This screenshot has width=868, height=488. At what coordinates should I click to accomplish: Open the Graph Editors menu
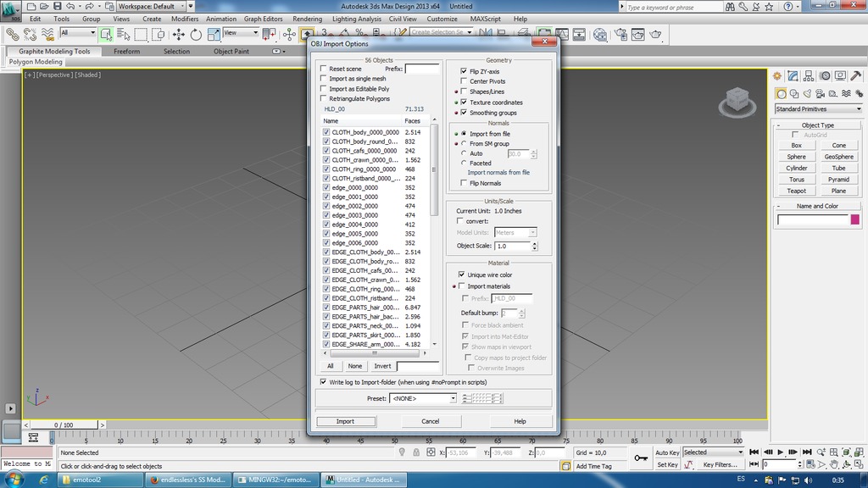coord(263,19)
